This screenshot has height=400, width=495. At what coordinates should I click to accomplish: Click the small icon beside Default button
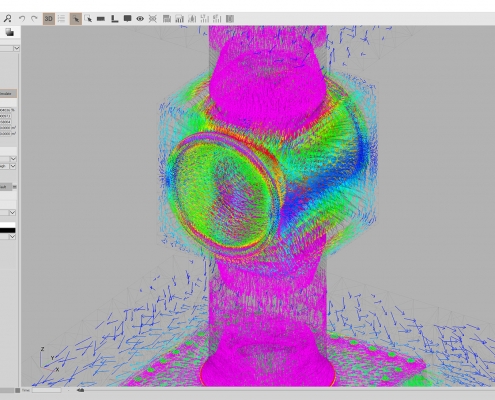click(x=15, y=187)
